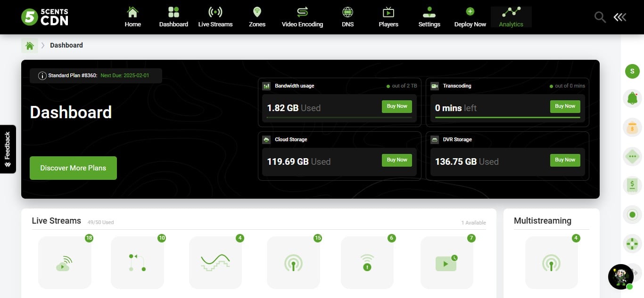Open stream card with scheduled video icon (7)

446,262
